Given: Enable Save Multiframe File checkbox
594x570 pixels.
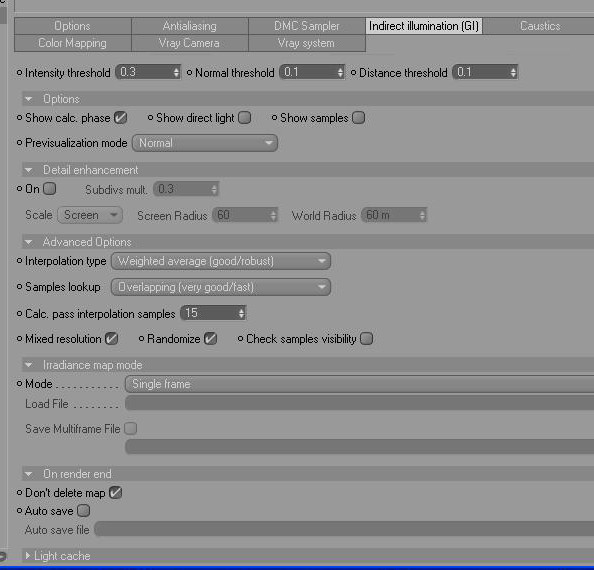Looking at the screenshot, I should (131, 429).
